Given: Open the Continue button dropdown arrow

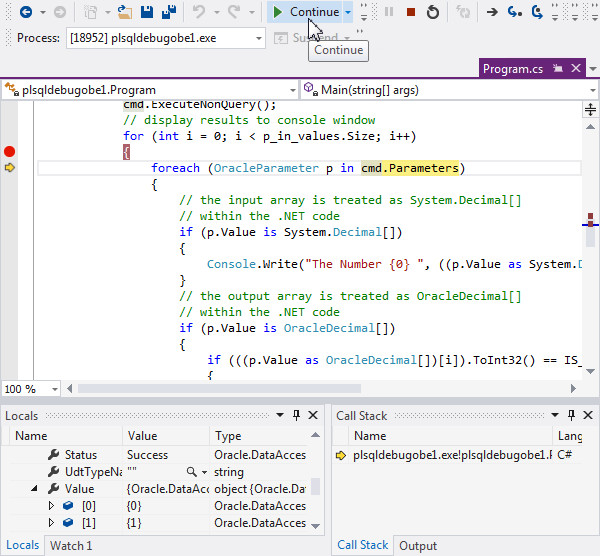Looking at the screenshot, I should (x=347, y=12).
